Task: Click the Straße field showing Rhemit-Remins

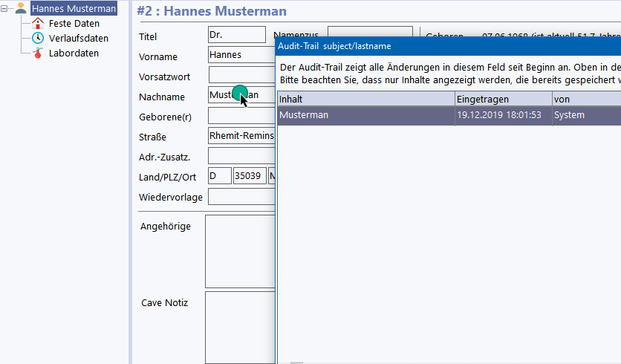Action: pyautogui.click(x=241, y=136)
